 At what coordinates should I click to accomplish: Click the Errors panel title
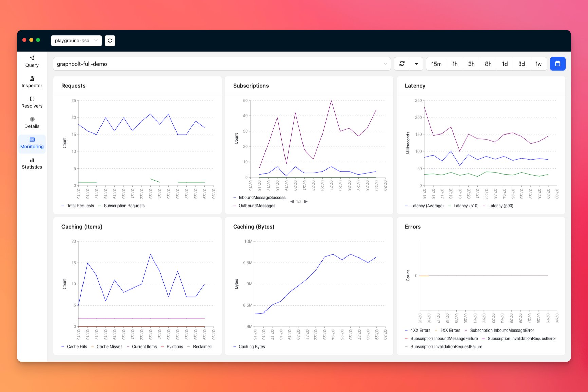[x=412, y=227]
